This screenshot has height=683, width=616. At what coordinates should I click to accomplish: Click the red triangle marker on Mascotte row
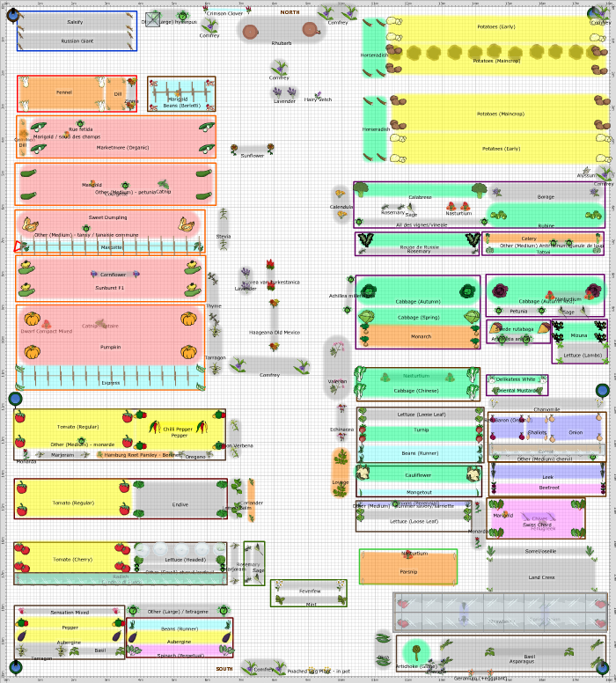(x=18, y=247)
